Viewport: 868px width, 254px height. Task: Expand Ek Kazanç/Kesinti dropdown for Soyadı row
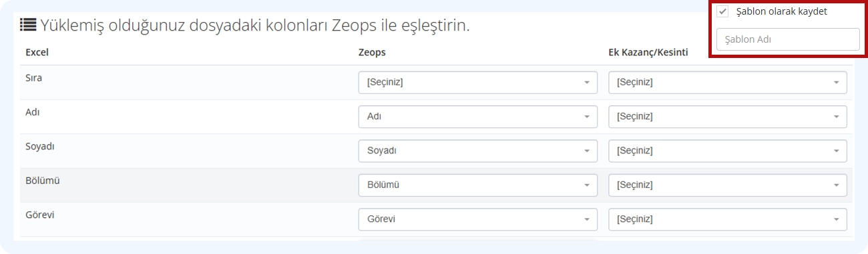728,151
